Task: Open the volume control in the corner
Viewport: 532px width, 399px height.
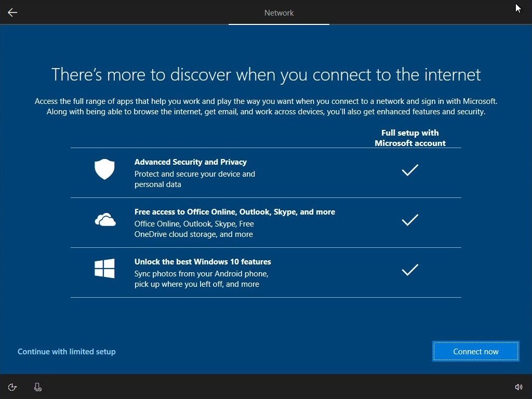Action: [x=518, y=387]
